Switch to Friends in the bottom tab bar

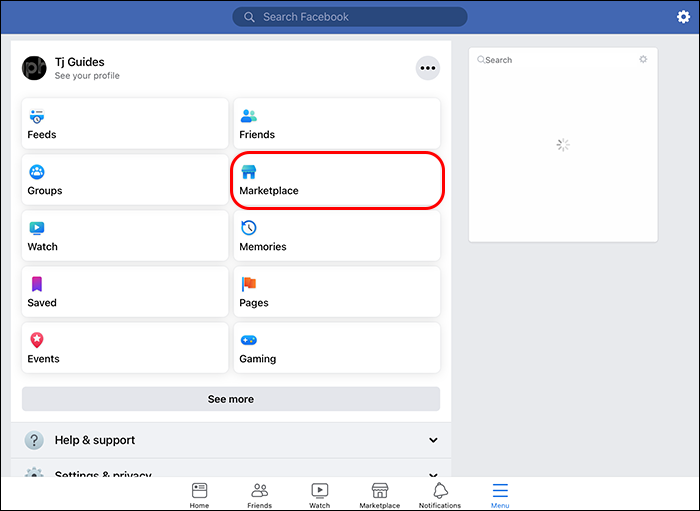pyautogui.click(x=259, y=495)
